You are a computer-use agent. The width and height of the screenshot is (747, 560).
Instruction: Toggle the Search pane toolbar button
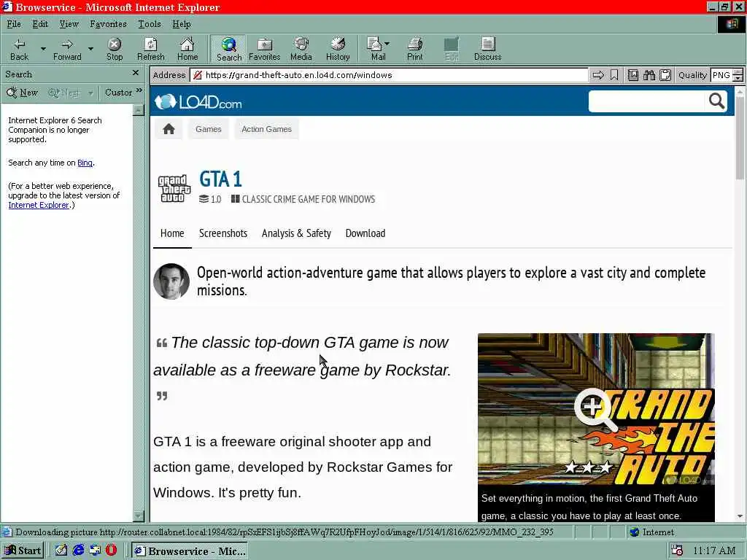[x=228, y=50]
